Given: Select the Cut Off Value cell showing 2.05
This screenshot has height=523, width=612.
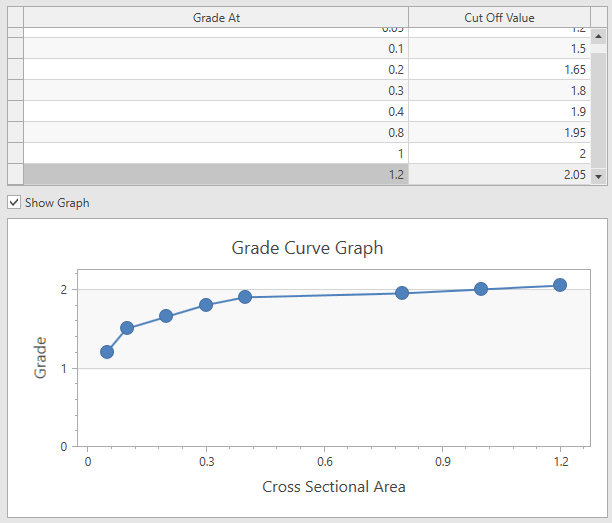Looking at the screenshot, I should coord(499,174).
